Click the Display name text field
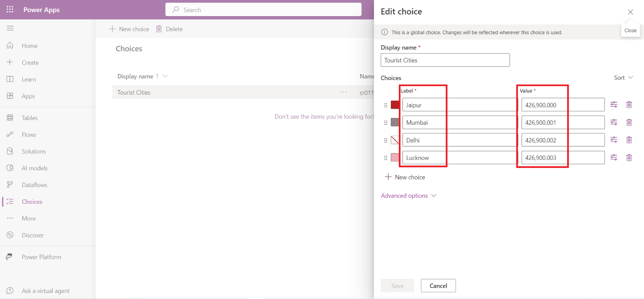644x299 pixels. [445, 60]
